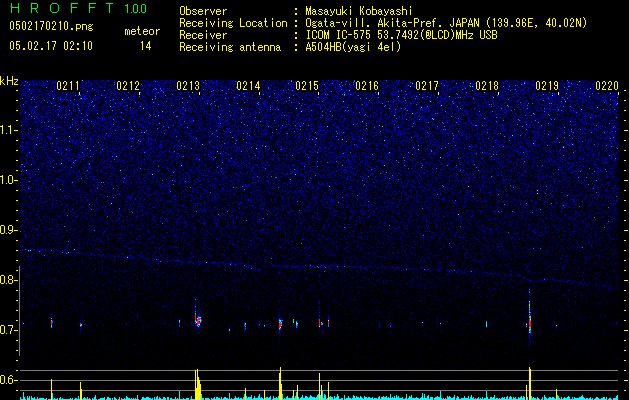
Task: Click the 0211 time marker
Action: [68, 86]
